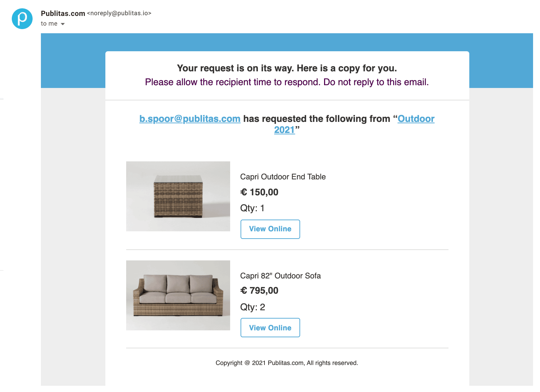The height and width of the screenshot is (392, 540).
Task: Click the Publitas sender avatar icon
Action: pos(22,19)
